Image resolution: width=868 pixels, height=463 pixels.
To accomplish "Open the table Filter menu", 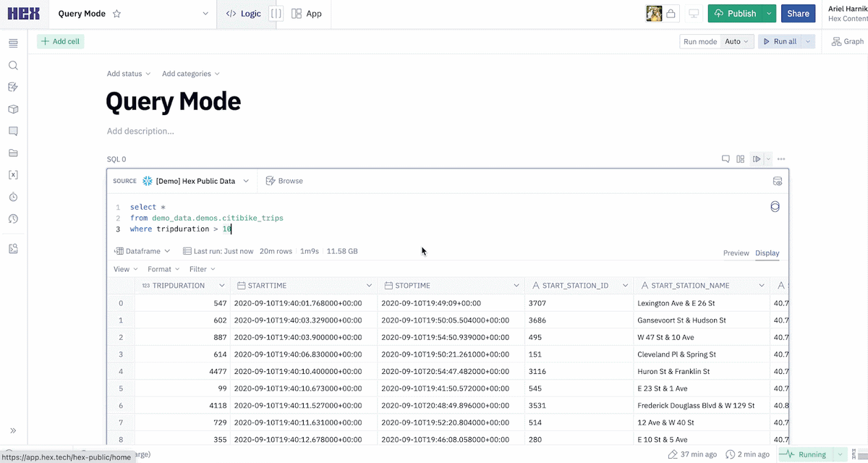I will coord(202,269).
